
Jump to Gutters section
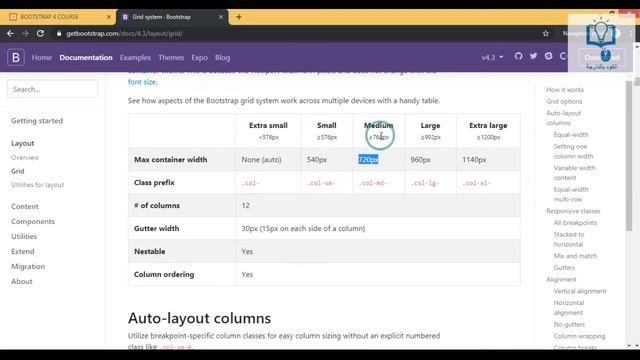click(564, 268)
